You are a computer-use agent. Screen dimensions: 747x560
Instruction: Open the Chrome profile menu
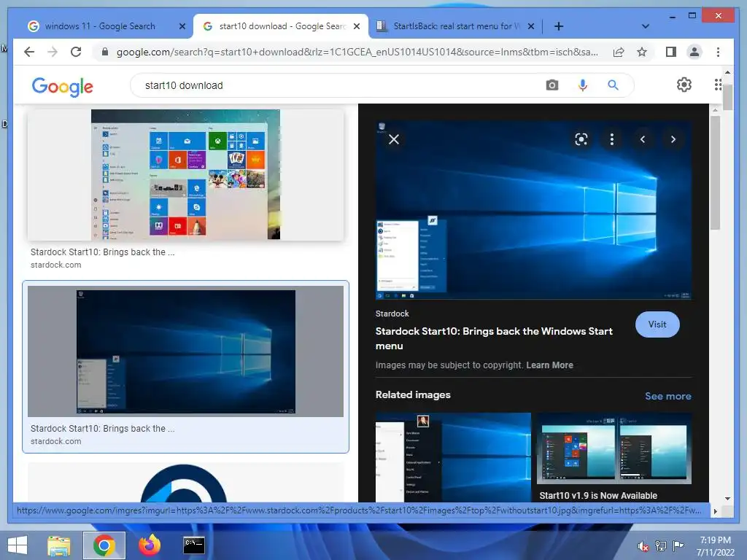pyautogui.click(x=694, y=52)
